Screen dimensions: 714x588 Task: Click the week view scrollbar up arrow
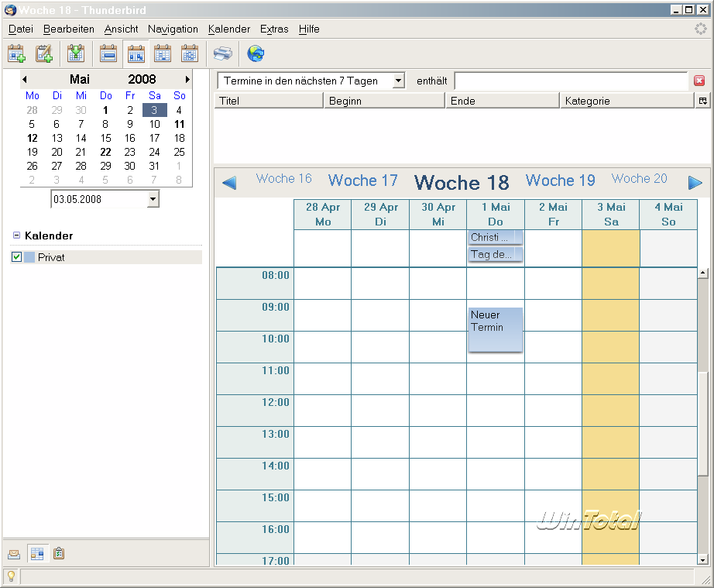702,273
